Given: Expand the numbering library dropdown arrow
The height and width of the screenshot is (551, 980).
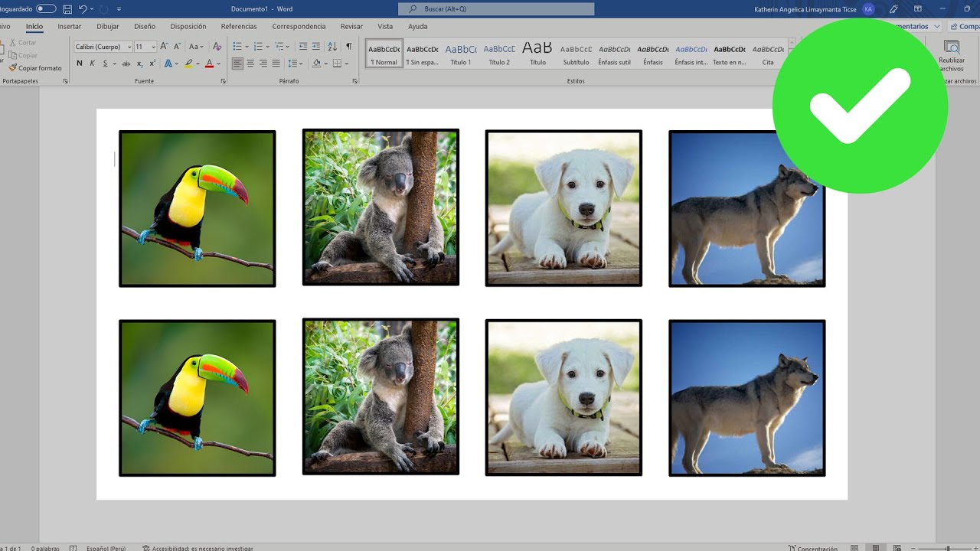Looking at the screenshot, I should tap(268, 47).
